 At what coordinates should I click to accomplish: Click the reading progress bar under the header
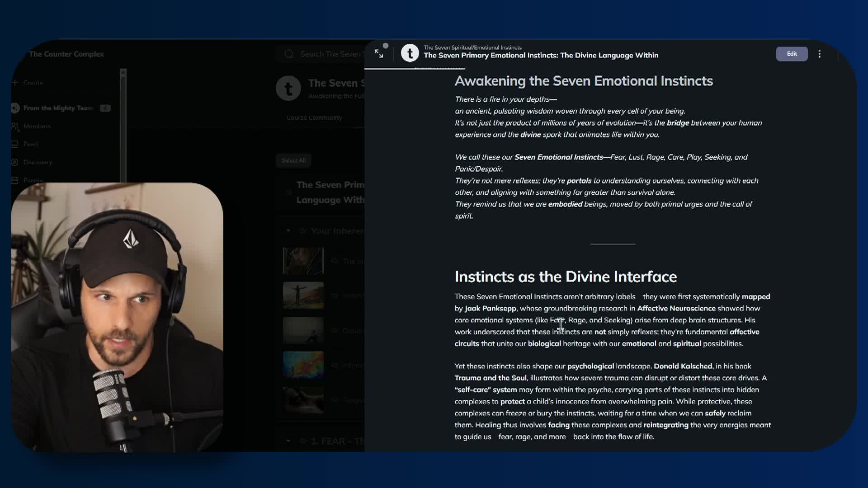415,68
